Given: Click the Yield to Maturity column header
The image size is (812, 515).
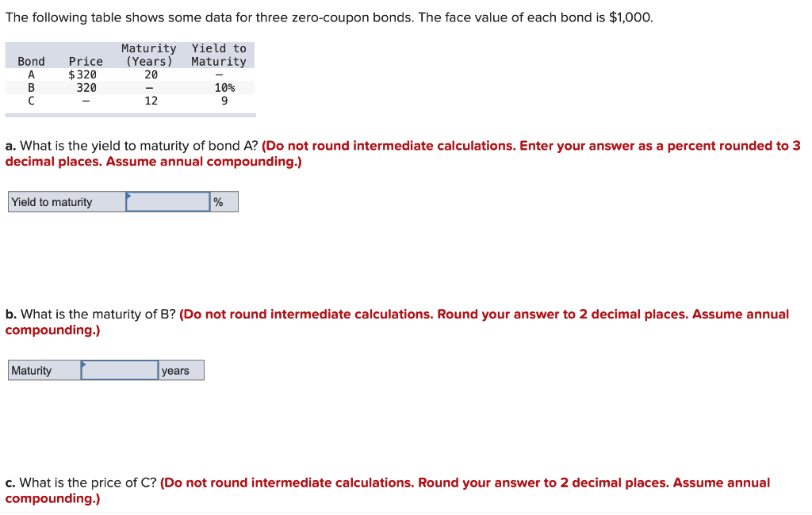Looking at the screenshot, I should coord(217,55).
